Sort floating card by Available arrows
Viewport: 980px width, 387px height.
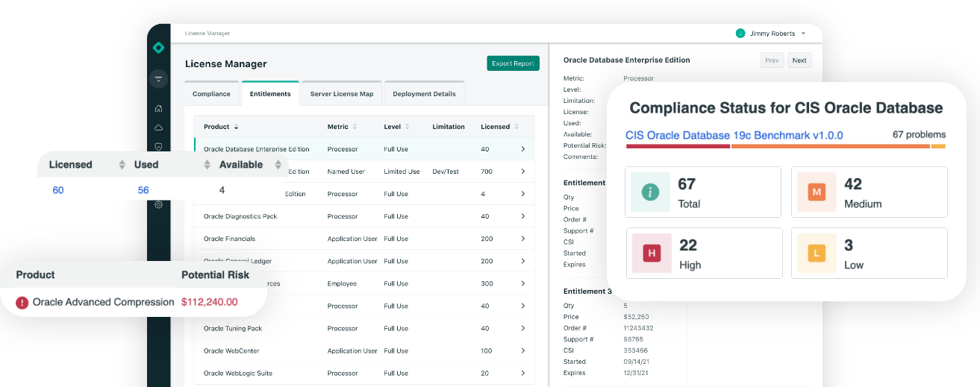coord(278,165)
